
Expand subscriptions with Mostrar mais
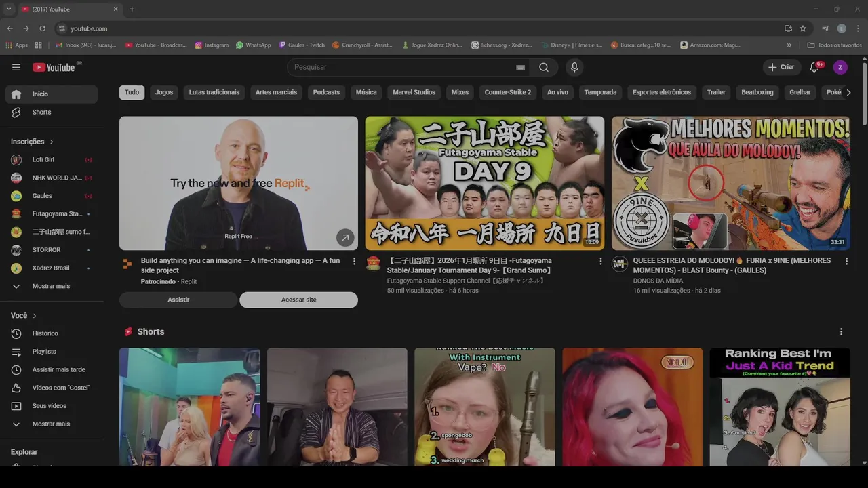(52, 286)
